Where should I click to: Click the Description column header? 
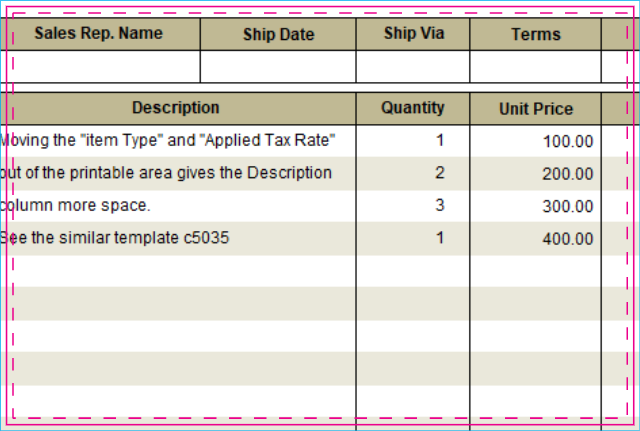(176, 108)
